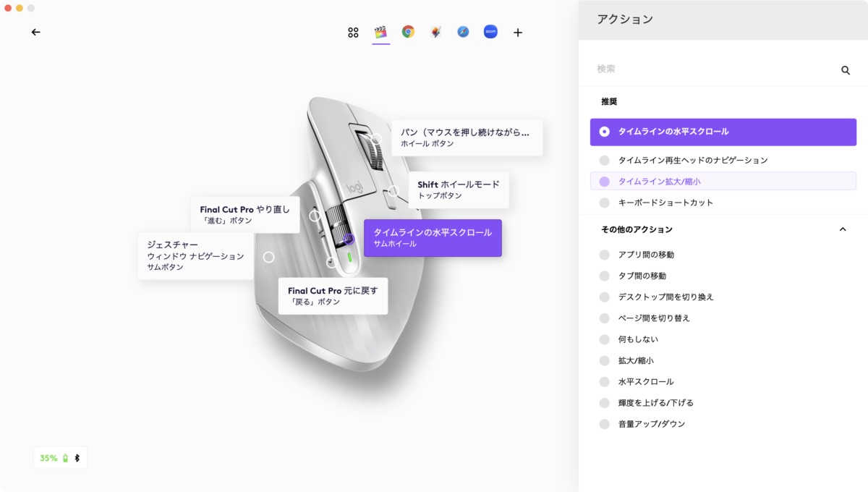
Task: Select the 音量アップ/ダウン radio option
Action: (x=605, y=424)
